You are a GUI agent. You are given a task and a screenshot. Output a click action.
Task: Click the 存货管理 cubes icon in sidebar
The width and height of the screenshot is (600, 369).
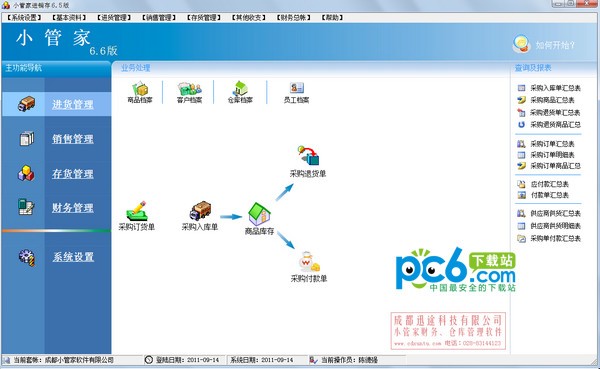[x=26, y=173]
